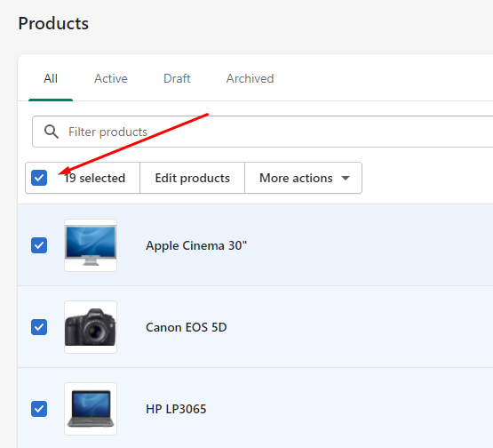Open the HP LP3065 laptop thumbnail
The image size is (493, 448).
pyautogui.click(x=91, y=409)
